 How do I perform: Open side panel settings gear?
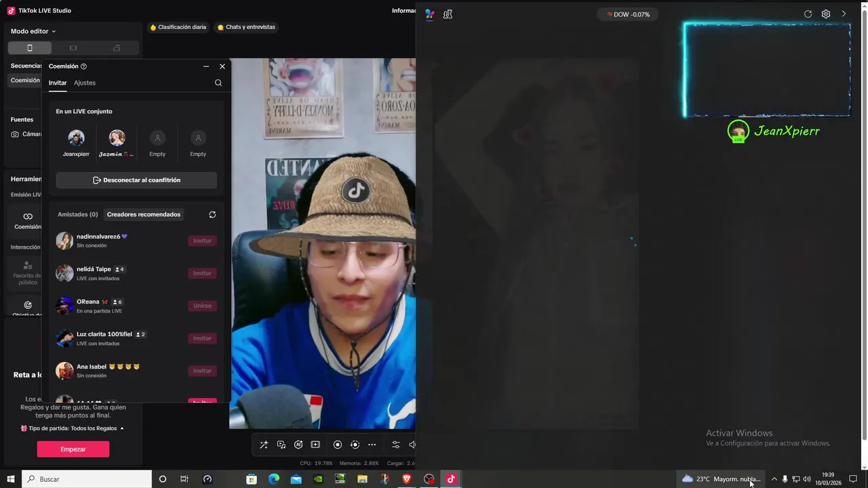[826, 14]
